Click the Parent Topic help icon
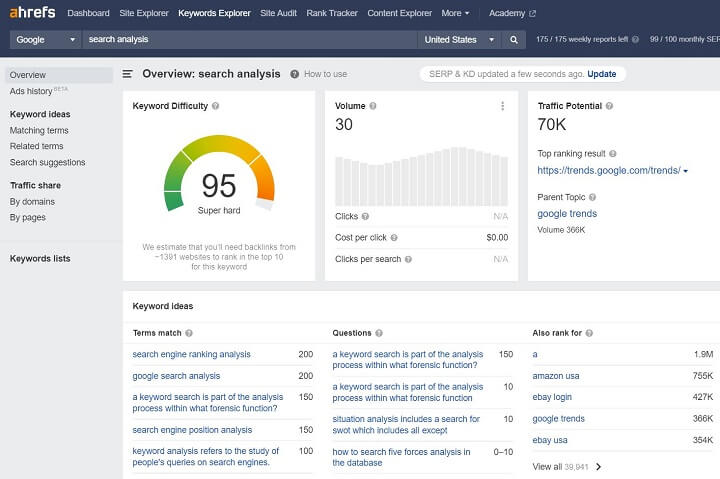This screenshot has height=479, width=720. [x=592, y=197]
